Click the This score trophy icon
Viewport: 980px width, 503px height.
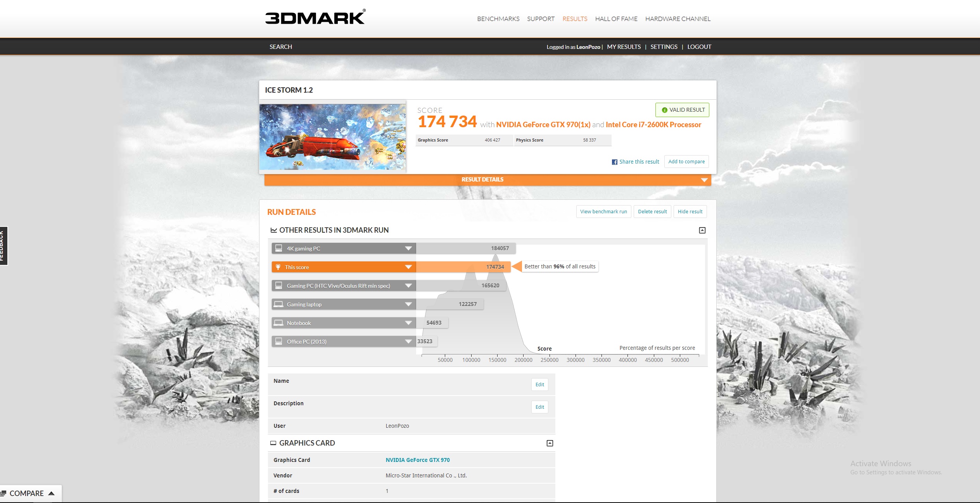(278, 267)
